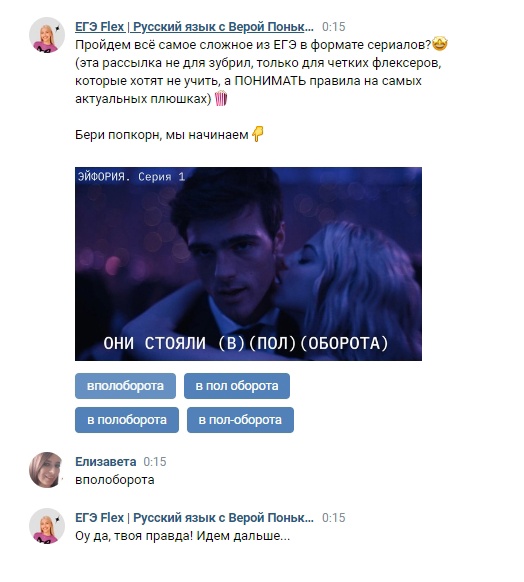Screen dimensions: 524x582
Task: Choose the answer "вполоборота"
Action: click(125, 386)
